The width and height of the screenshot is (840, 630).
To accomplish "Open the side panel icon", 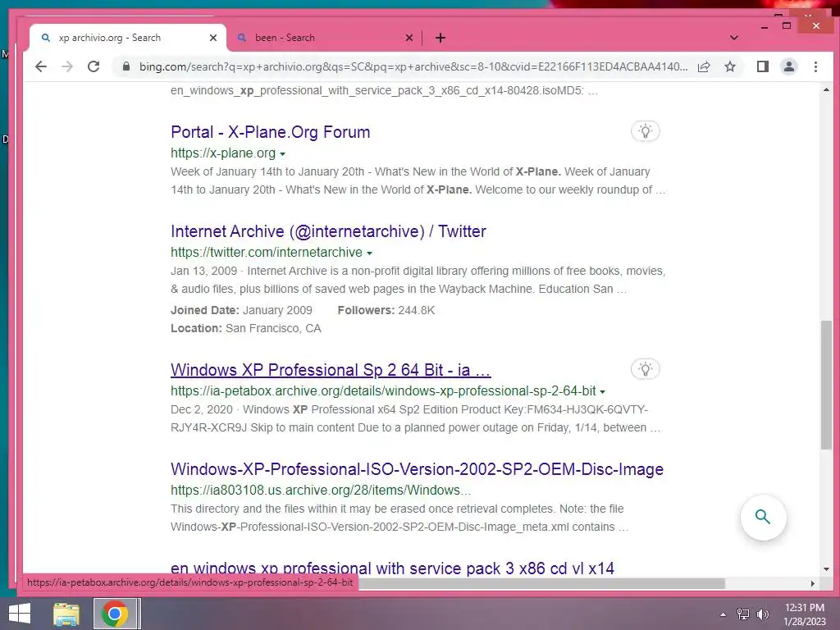I will (x=762, y=66).
